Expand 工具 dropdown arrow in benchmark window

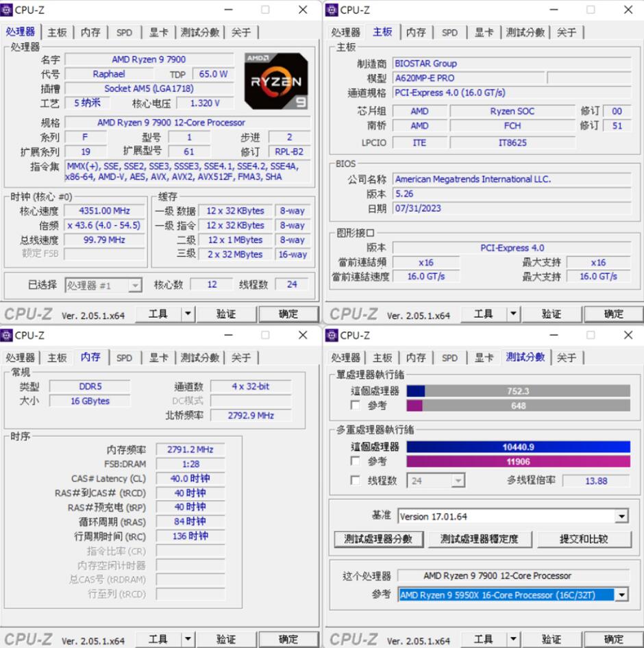[513, 639]
